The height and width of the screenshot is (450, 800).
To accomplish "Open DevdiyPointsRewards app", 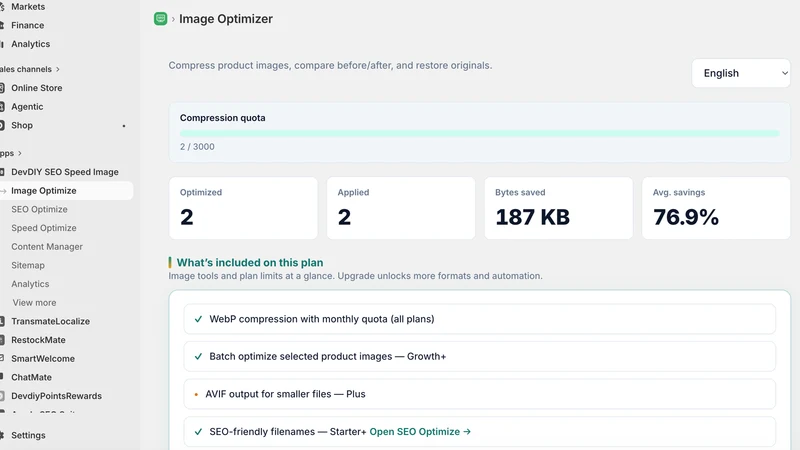I will coord(57,396).
